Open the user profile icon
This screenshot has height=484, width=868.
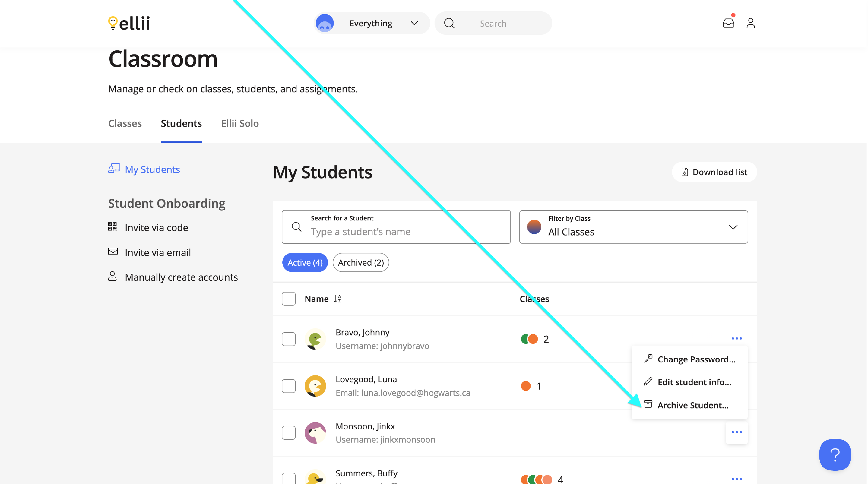751,23
